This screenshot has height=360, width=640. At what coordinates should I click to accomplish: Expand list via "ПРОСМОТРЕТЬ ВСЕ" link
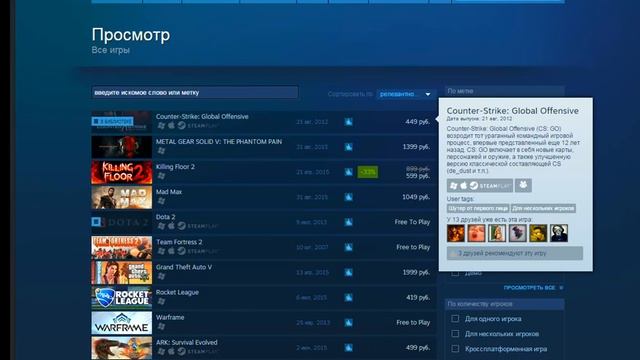click(533, 288)
